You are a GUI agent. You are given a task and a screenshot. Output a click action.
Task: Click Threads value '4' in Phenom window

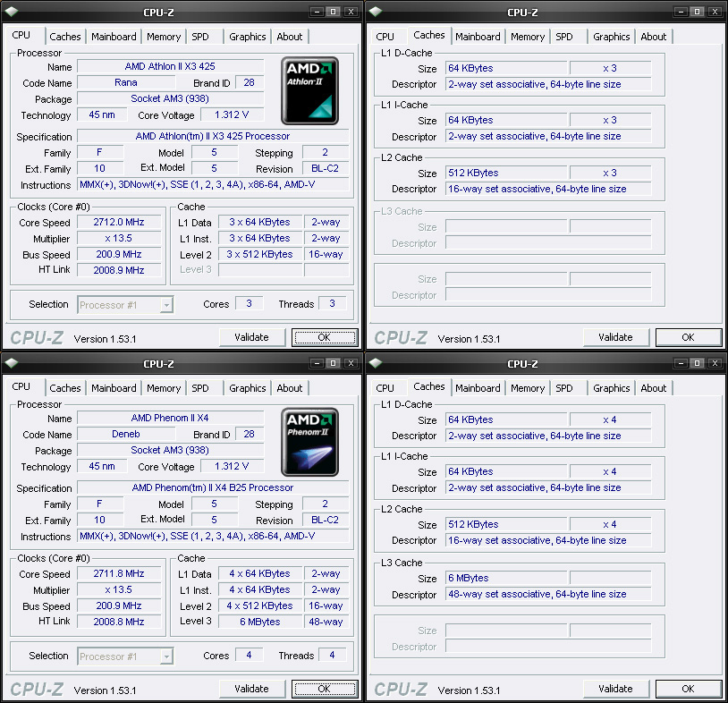(332, 656)
